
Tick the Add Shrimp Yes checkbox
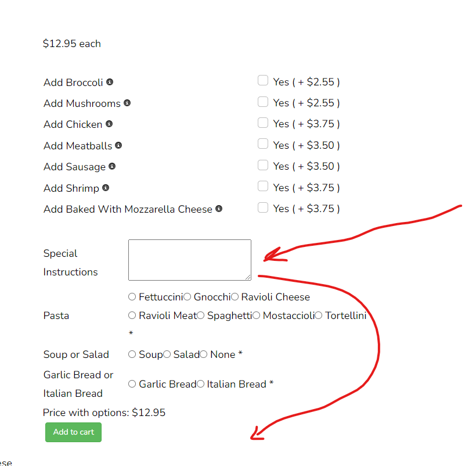pos(263,186)
